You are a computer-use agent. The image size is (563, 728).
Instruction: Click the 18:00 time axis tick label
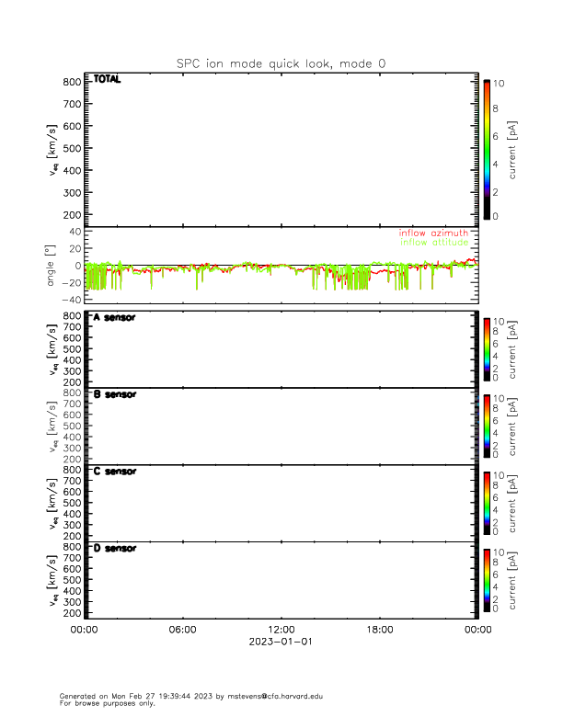tap(379, 631)
